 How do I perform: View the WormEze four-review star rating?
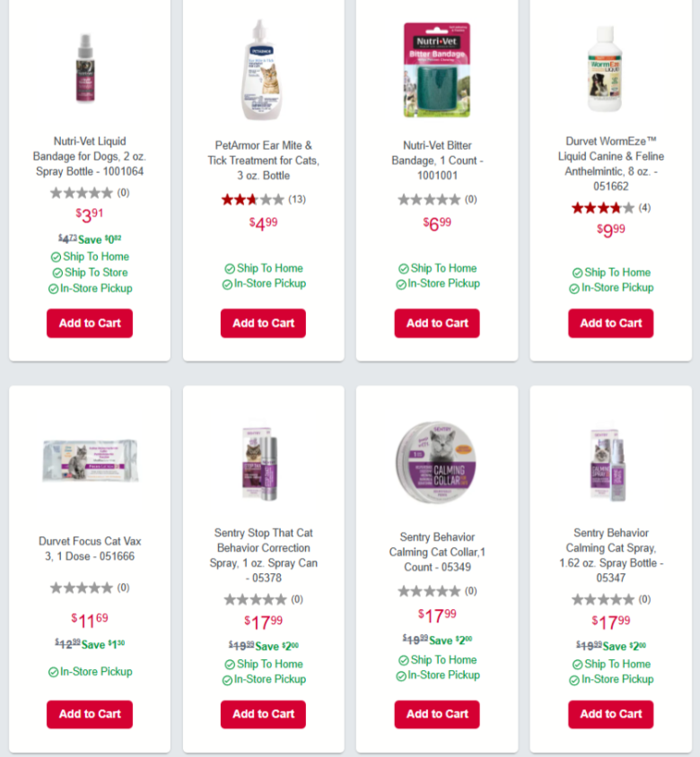pyautogui.click(x=610, y=208)
